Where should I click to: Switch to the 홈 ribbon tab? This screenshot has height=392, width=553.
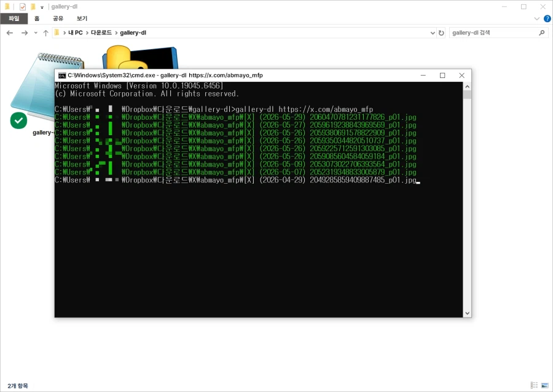[37, 18]
